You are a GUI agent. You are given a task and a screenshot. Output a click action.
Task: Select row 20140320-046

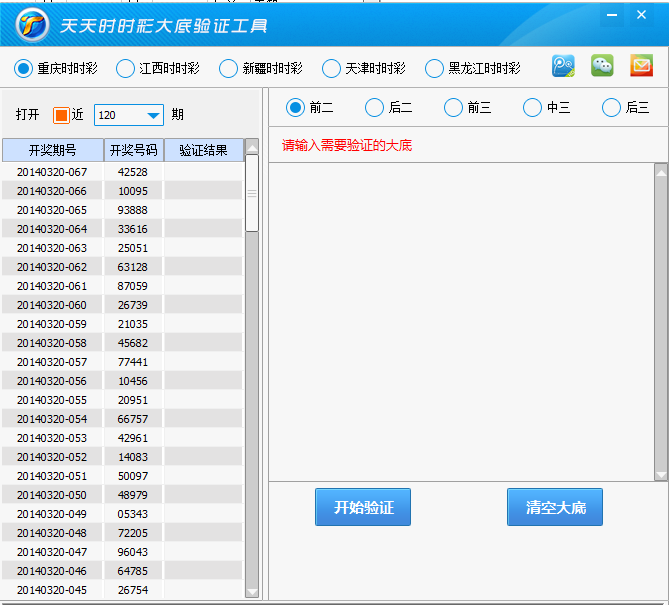point(123,570)
